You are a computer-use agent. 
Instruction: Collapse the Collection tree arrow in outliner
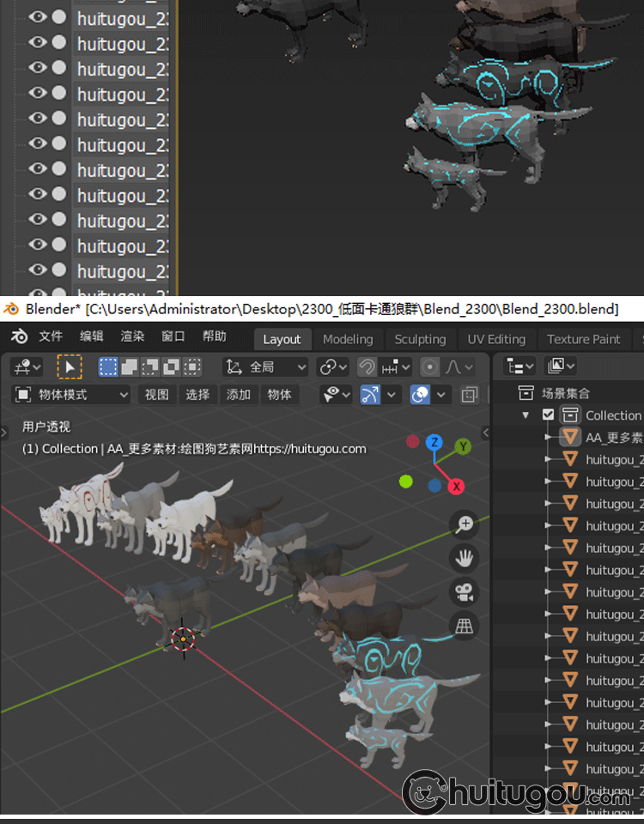[526, 415]
